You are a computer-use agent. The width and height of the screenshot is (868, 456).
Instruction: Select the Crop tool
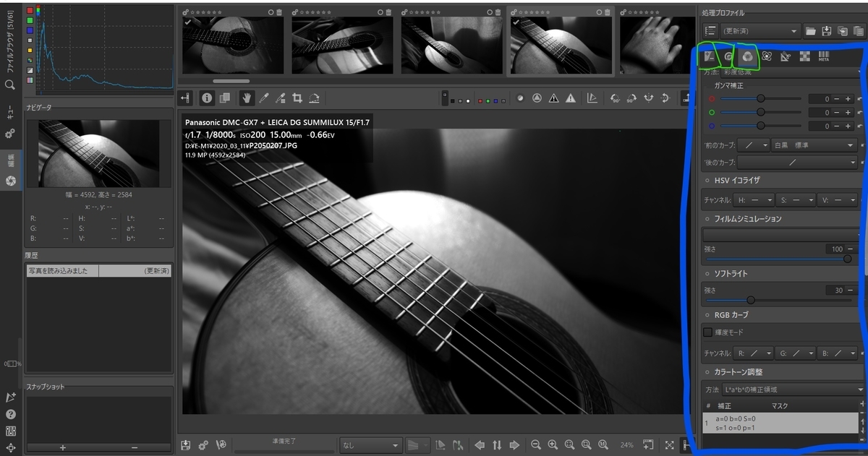click(297, 98)
